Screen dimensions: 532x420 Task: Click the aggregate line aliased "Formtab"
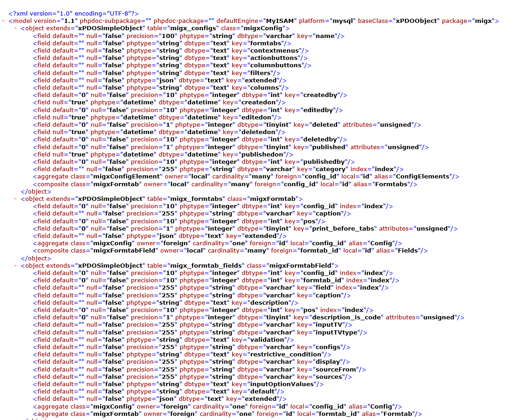pyautogui.click(x=227, y=414)
